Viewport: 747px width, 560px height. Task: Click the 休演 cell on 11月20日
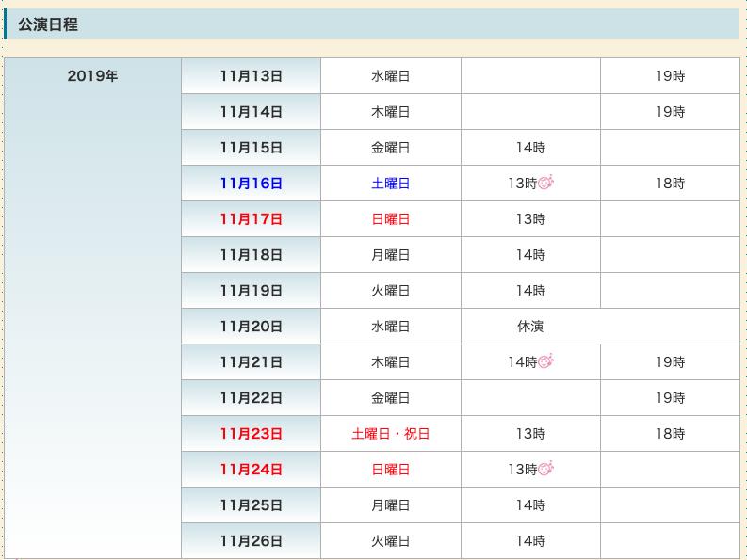point(600,327)
